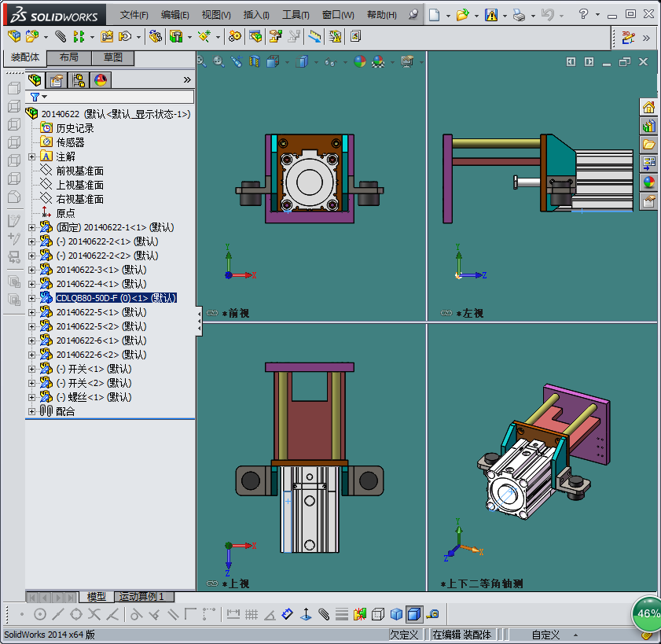The image size is (661, 644).
Task: Select CDLQB80-50D-F component in tree
Action: coord(116,298)
